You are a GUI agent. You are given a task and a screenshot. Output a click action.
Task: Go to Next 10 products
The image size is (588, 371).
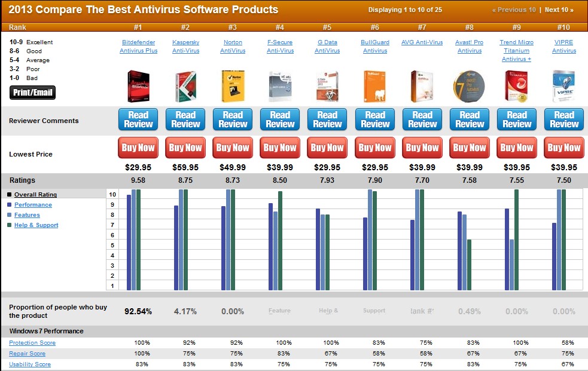tap(559, 10)
